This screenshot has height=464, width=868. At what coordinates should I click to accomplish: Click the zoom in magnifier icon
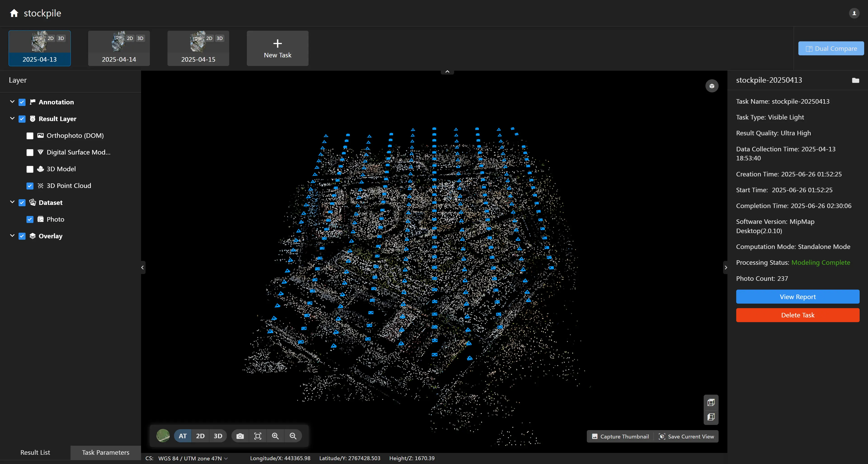tap(275, 436)
